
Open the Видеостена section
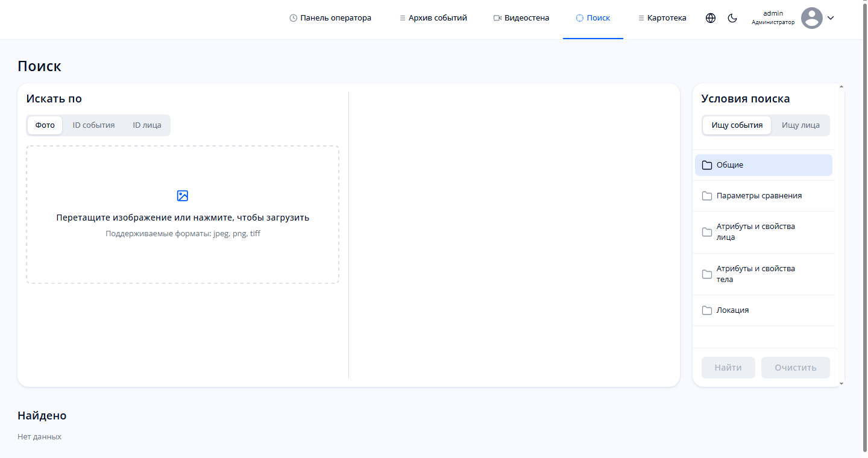[x=521, y=18]
